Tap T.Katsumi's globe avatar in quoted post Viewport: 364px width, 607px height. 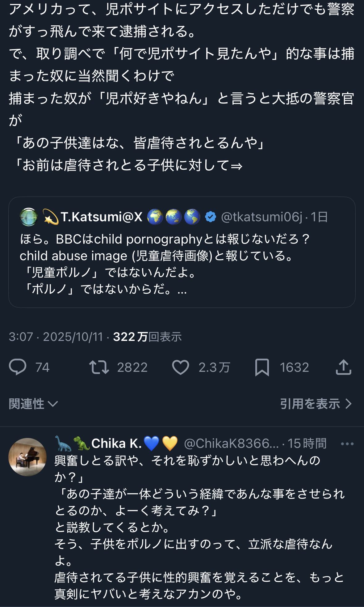pos(29,217)
